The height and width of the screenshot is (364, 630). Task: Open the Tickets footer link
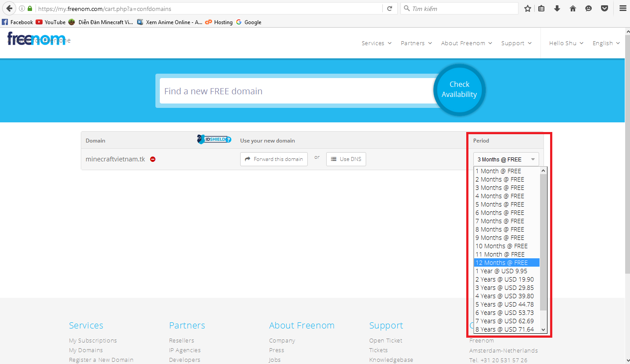[378, 350]
